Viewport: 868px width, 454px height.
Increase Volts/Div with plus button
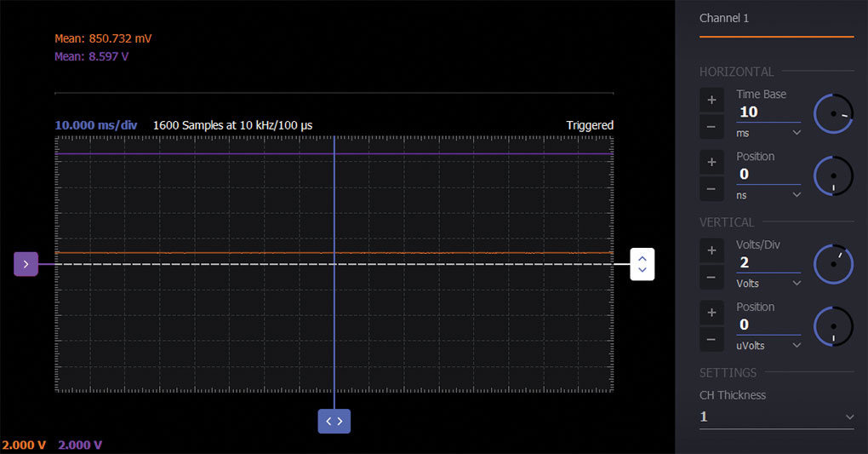coord(712,250)
